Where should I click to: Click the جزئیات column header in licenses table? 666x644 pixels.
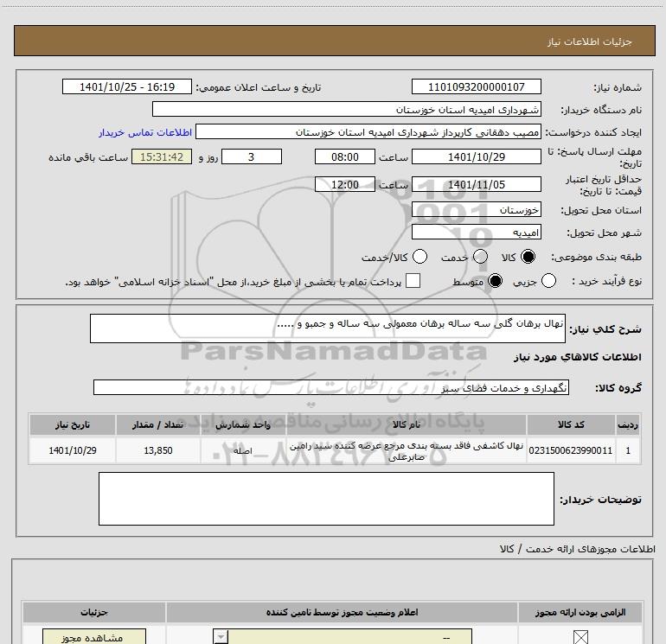point(94,612)
